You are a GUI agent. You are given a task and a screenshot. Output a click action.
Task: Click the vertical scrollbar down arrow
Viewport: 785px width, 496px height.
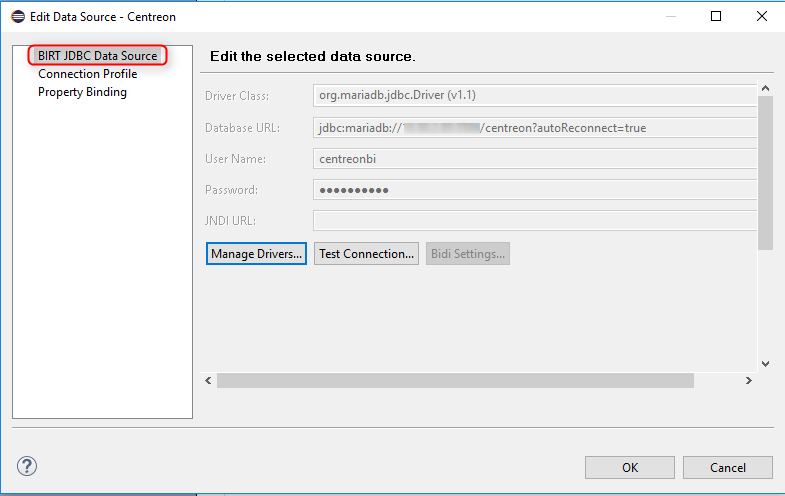point(766,364)
